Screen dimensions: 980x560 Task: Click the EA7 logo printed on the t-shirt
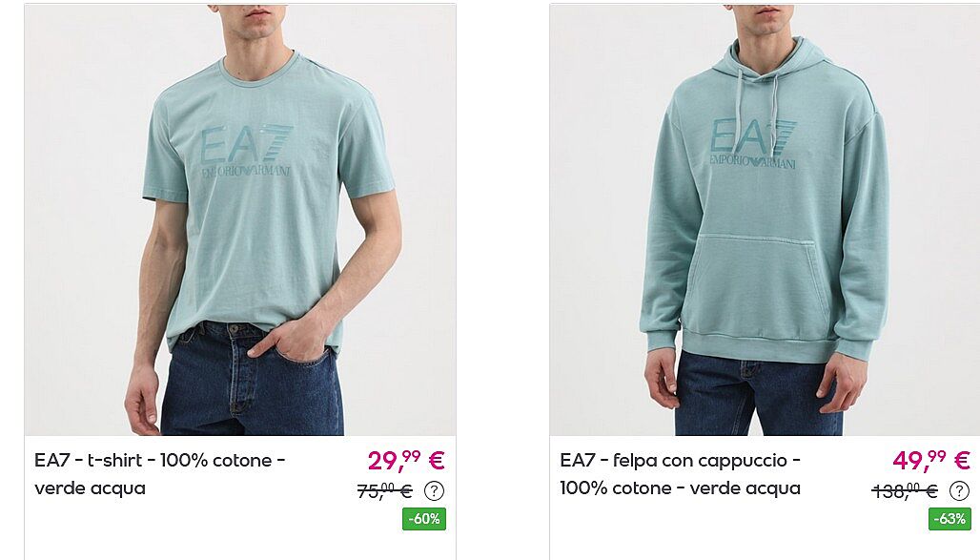246,152
